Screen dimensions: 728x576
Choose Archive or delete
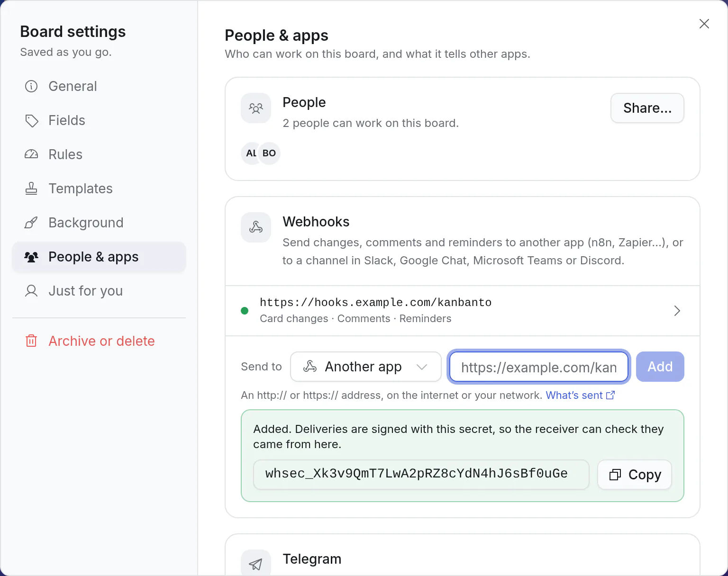coord(99,341)
